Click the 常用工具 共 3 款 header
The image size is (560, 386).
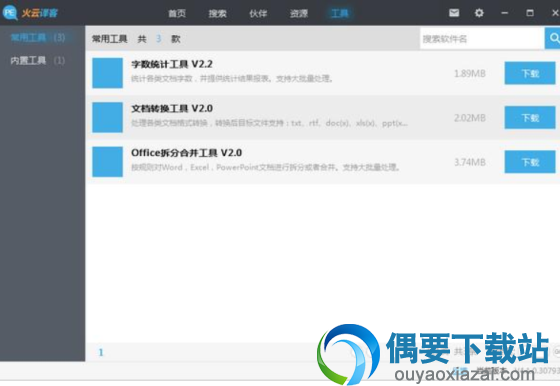pos(136,39)
